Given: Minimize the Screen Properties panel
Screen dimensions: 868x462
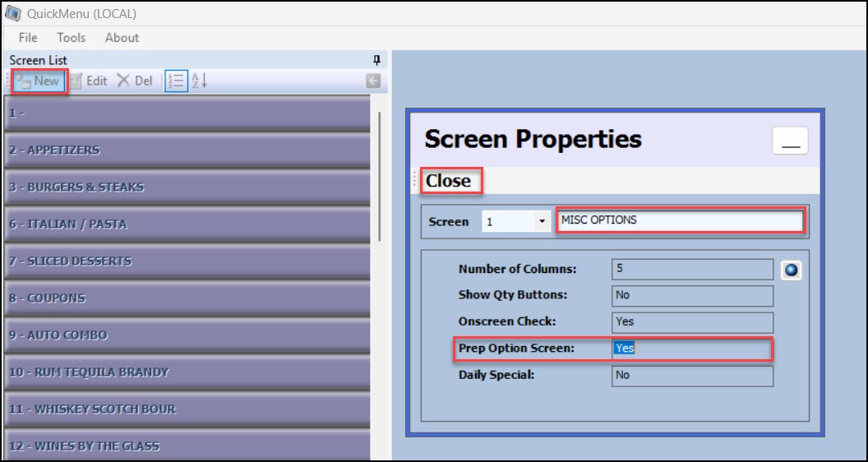Looking at the screenshot, I should pos(790,141).
